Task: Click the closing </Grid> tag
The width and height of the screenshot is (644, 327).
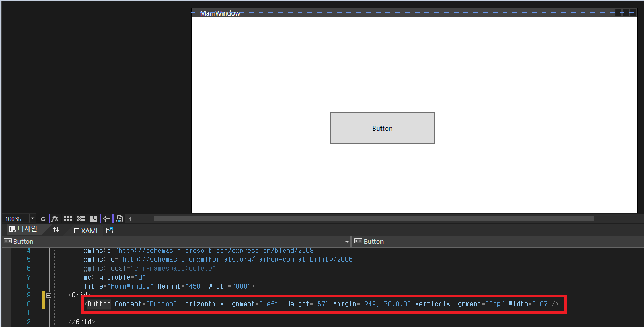Action: [82, 321]
